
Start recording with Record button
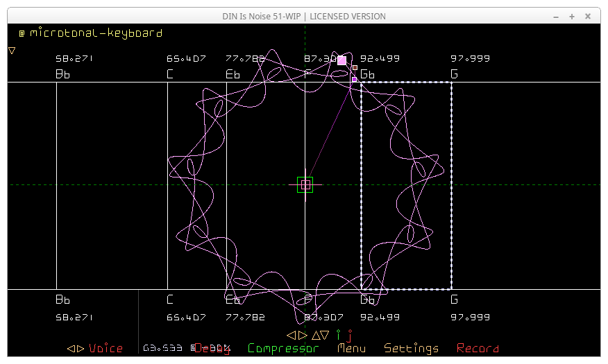click(478, 348)
